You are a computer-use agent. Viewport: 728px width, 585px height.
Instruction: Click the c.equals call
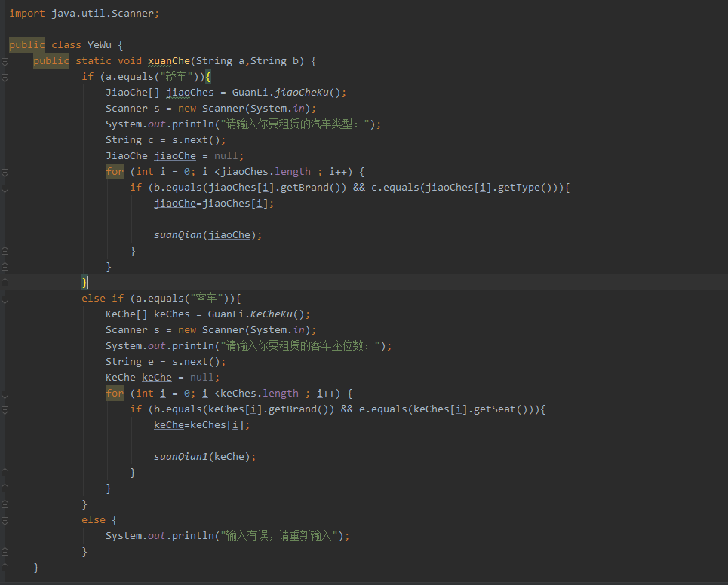(x=395, y=188)
